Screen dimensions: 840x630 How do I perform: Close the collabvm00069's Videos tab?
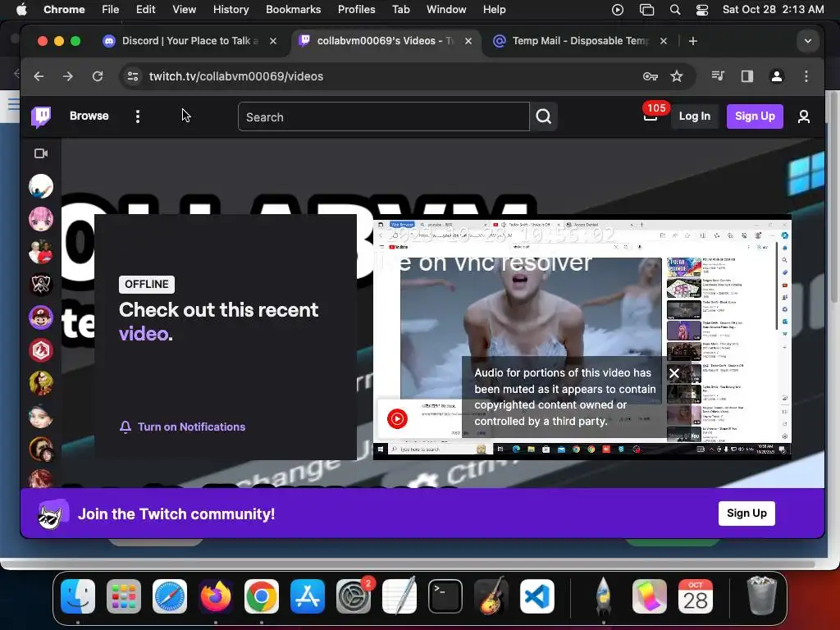(468, 41)
